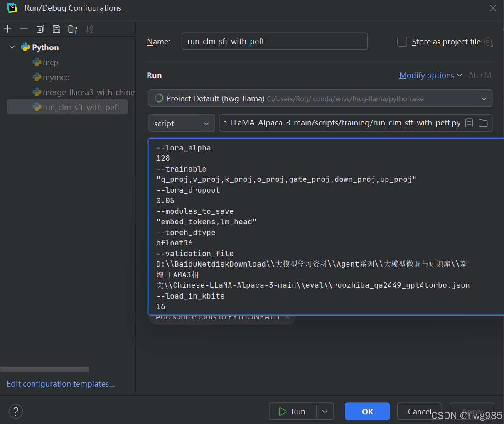The width and height of the screenshot is (504, 424).
Task: Click the 128 value line
Action: pyautogui.click(x=163, y=158)
